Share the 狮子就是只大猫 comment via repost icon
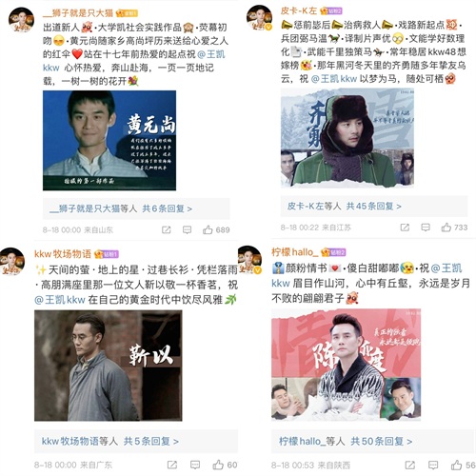This screenshot has width=476, height=476. pos(167,229)
